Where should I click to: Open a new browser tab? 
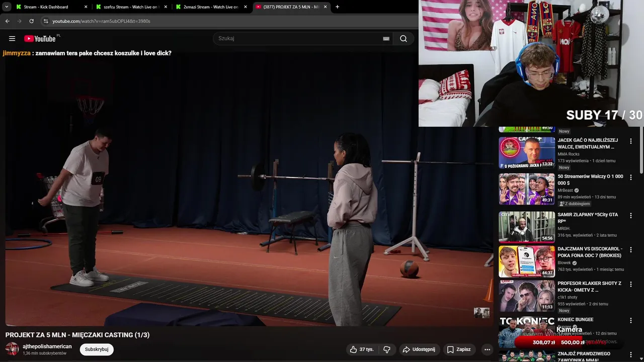point(337,7)
